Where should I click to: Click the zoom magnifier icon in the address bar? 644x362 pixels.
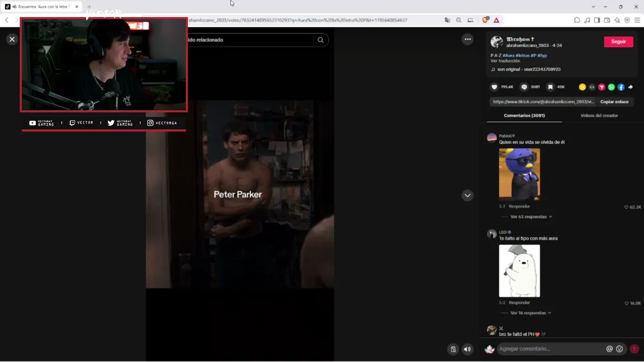point(459,20)
